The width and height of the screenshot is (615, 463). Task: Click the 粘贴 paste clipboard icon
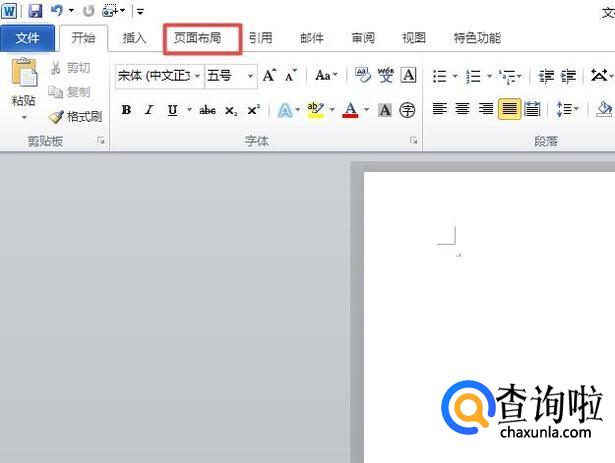(x=24, y=72)
